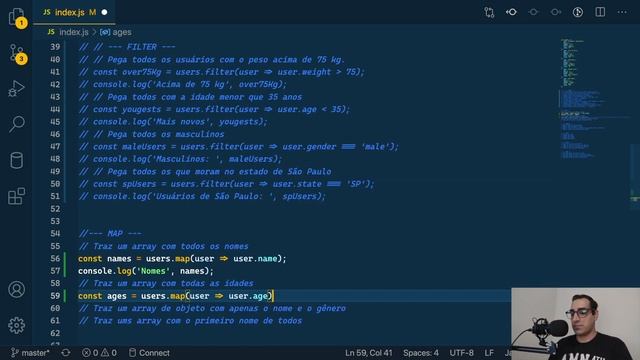Click the middle commit navigation icon
640x360 pixels.
533,12
